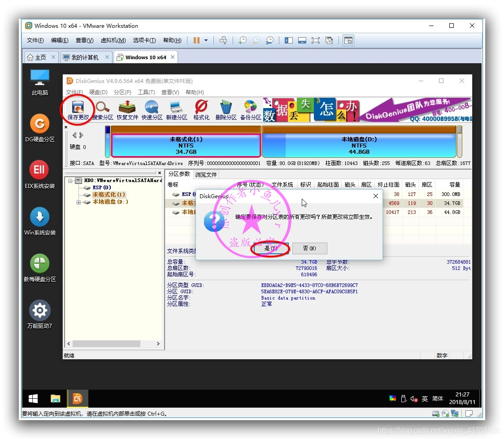Click the 保存更改 save changes toolbar icon
The image size is (504, 439).
click(x=78, y=110)
